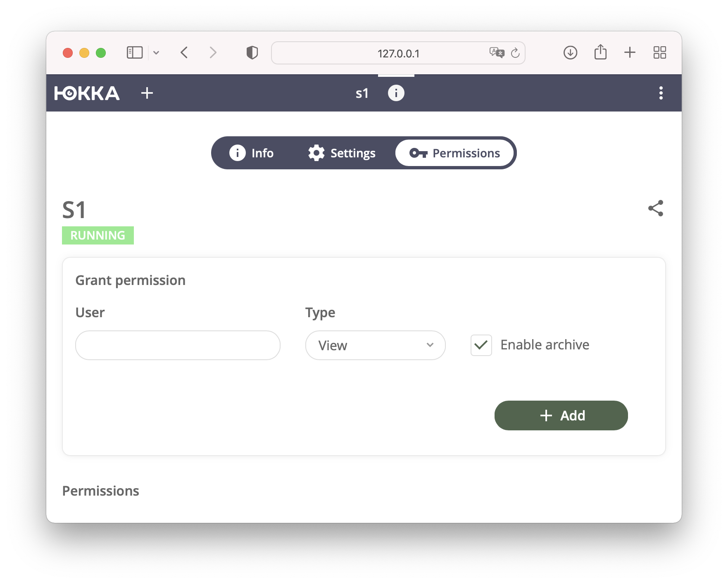Focus the User input field
Screen dimensions: 728x584
(178, 345)
